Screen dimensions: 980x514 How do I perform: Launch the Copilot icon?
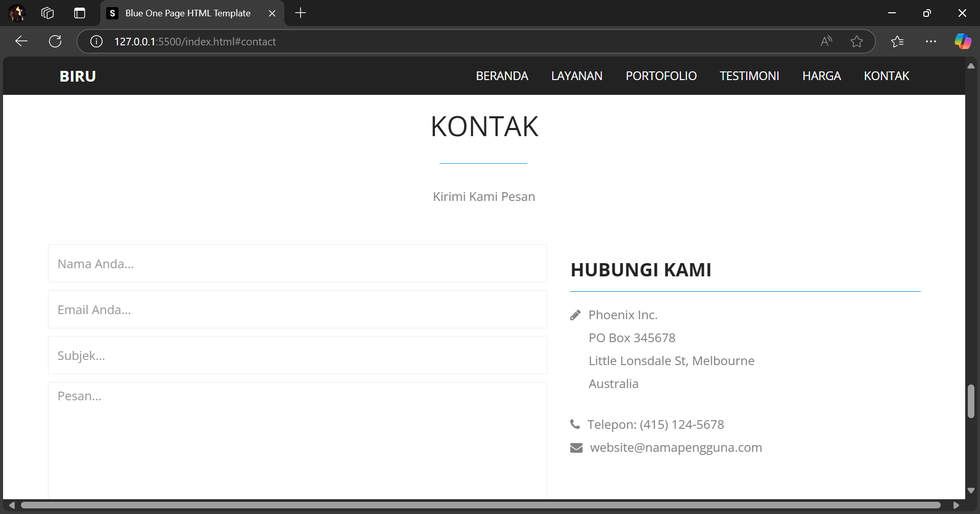963,41
